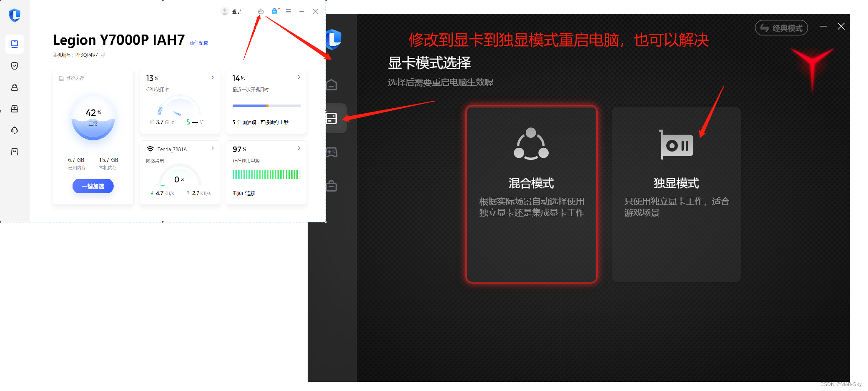Click the Wi-Fi icon beside Tenda_7881A
This screenshot has width=868, height=391.
[x=150, y=149]
